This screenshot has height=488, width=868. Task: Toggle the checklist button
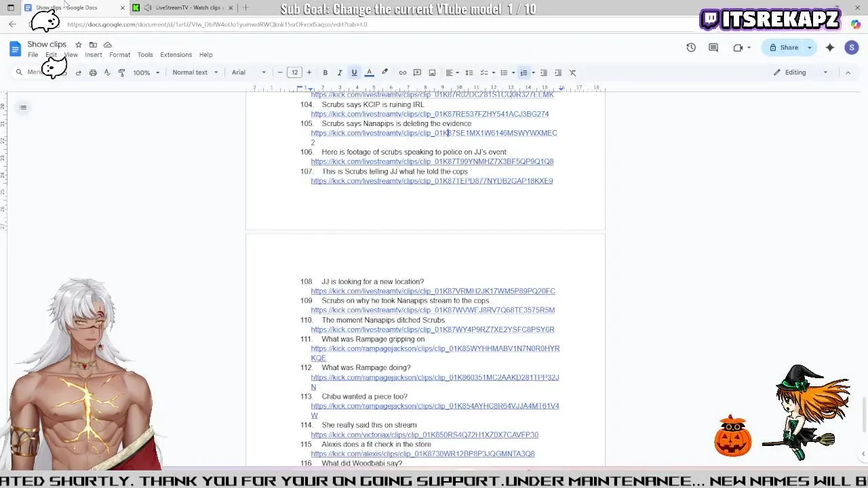click(x=484, y=73)
